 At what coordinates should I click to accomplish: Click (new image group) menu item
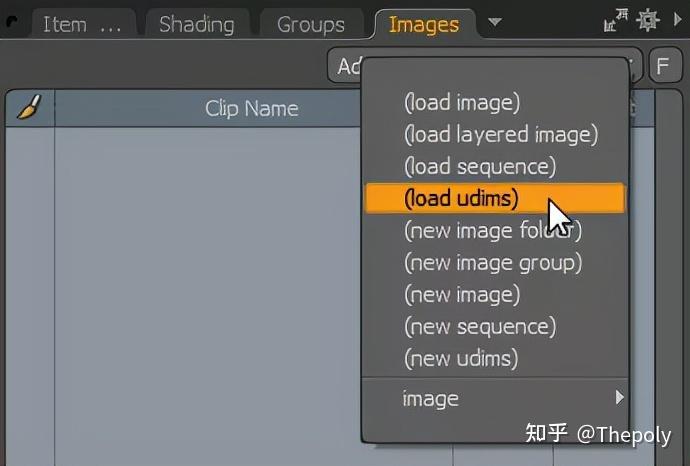coord(492,262)
